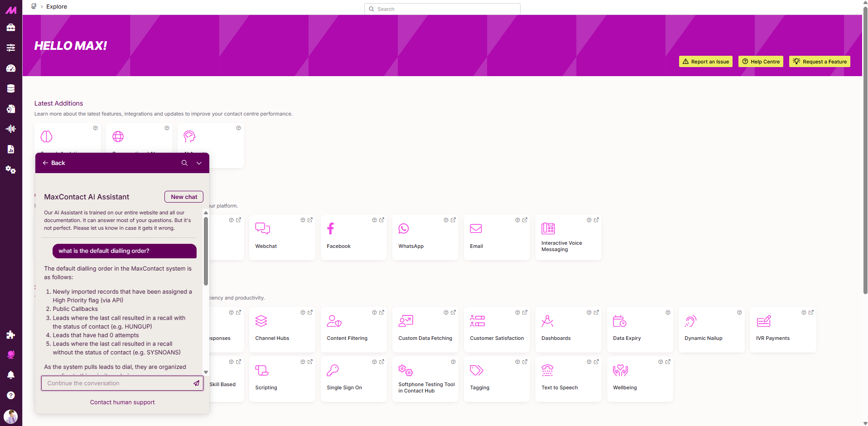Viewport: 868px width, 426px height.
Task: Open external link icon on Facebook card
Action: [381, 220]
